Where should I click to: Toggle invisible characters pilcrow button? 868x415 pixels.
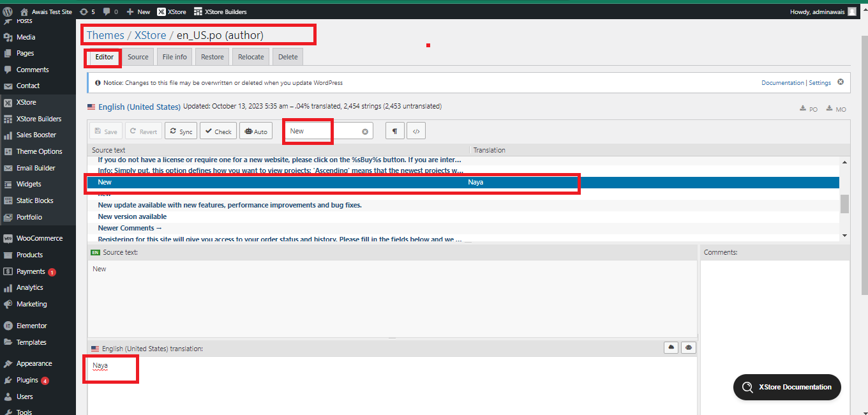pos(394,131)
